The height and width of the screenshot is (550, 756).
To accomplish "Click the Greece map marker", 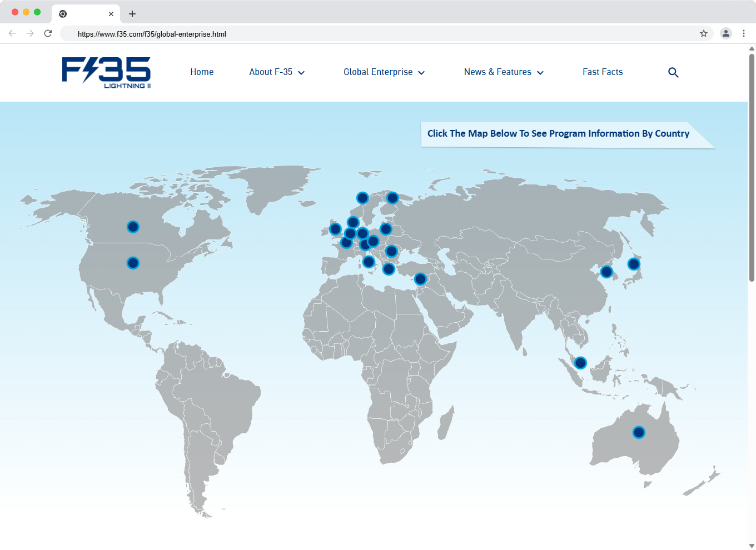I will [x=389, y=269].
